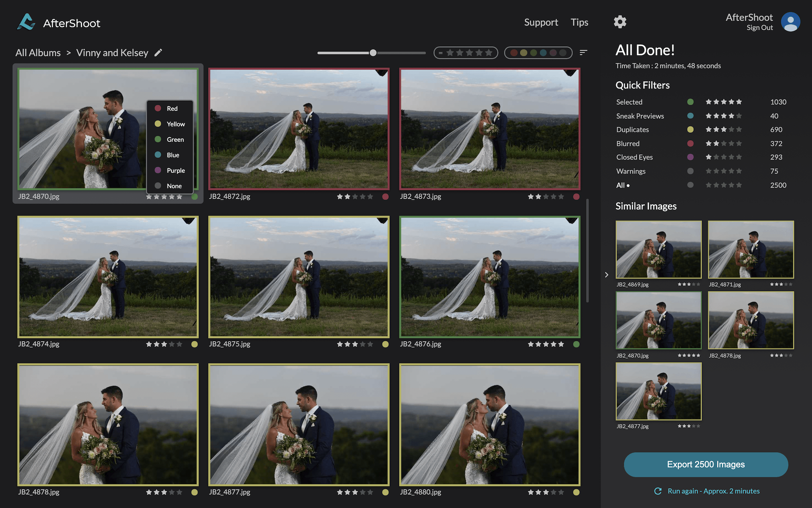Select the All quick filter row
Screen dimensions: 812x508
(701, 185)
